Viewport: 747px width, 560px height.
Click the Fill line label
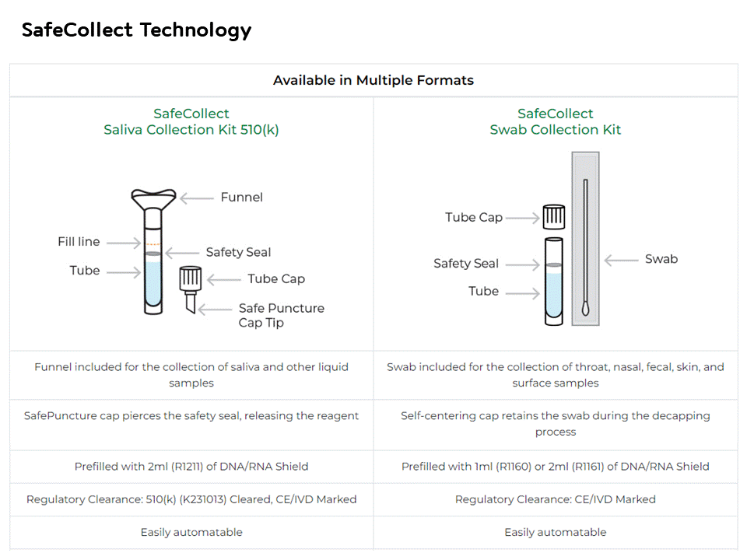pyautogui.click(x=79, y=242)
